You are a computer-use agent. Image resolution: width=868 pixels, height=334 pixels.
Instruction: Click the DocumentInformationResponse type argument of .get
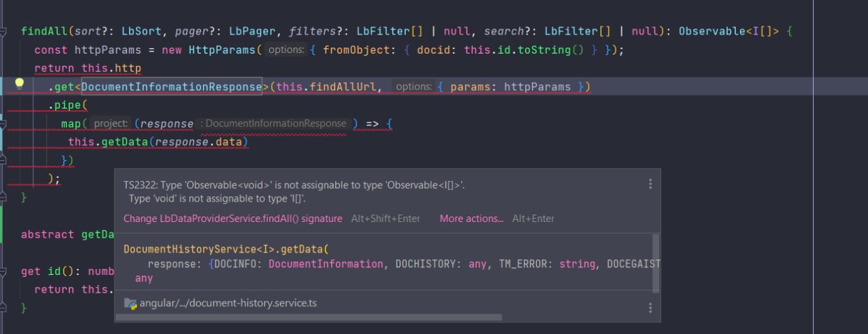coord(171,87)
